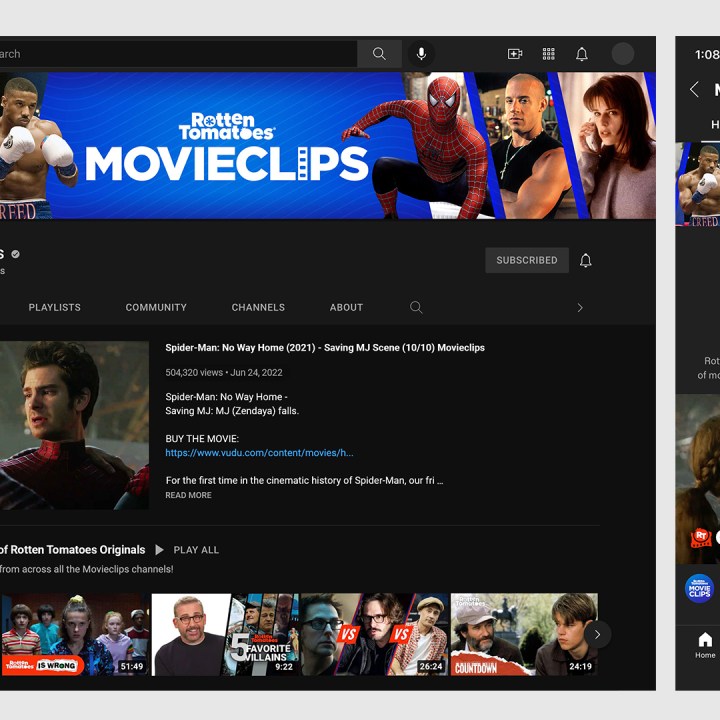Switch to the ABOUT tab
This screenshot has width=720, height=720.
(346, 307)
